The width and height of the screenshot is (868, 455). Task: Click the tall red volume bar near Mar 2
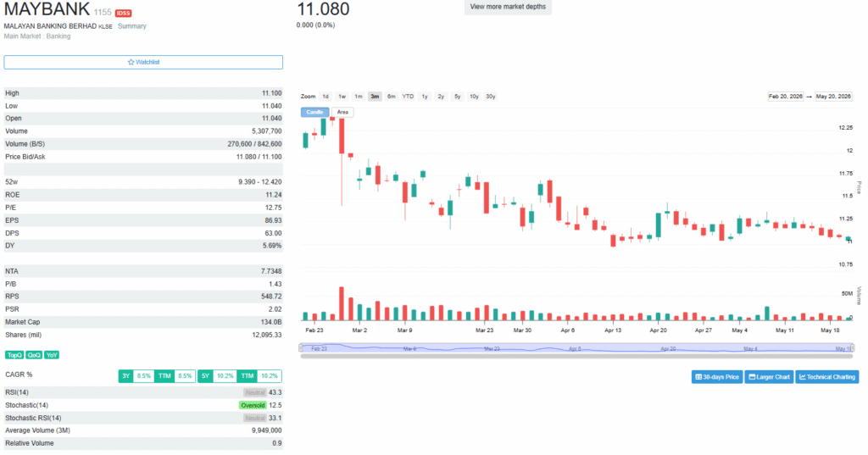coord(342,303)
